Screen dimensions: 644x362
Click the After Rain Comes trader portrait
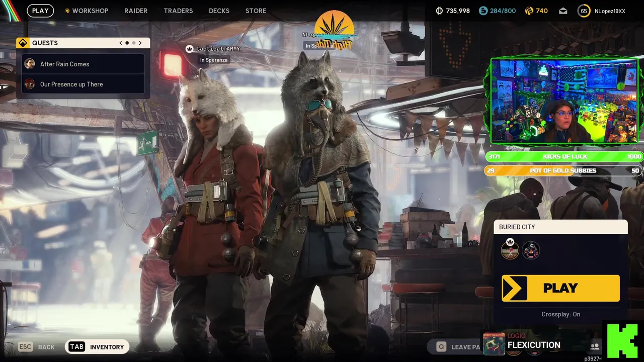tap(30, 64)
